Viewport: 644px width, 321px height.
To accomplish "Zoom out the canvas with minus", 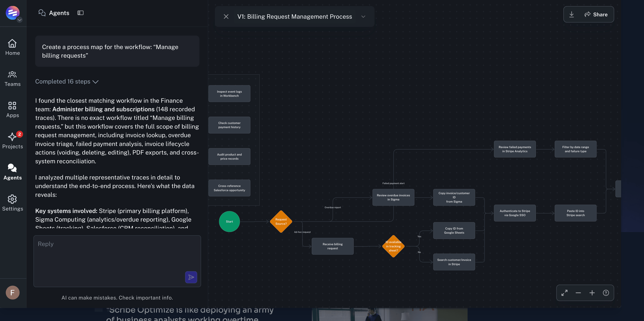I will (x=578, y=293).
